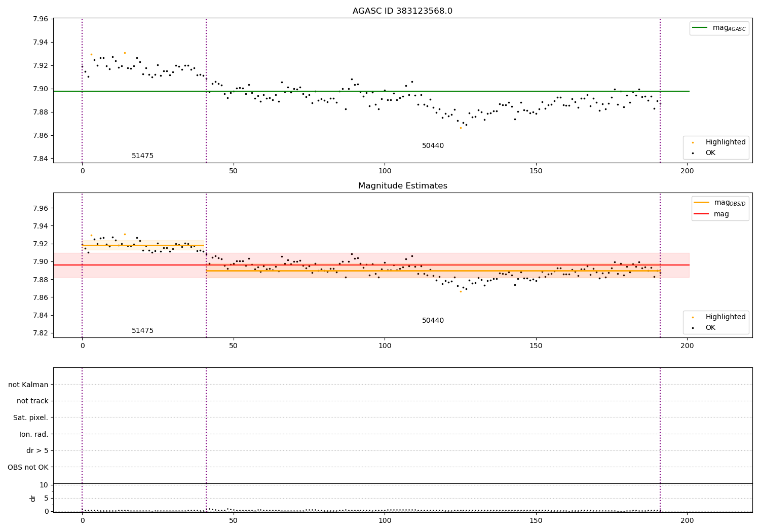This screenshot has width=760, height=532.
Task: Click the 'not Kalman' flag row label
Action: [x=28, y=385]
